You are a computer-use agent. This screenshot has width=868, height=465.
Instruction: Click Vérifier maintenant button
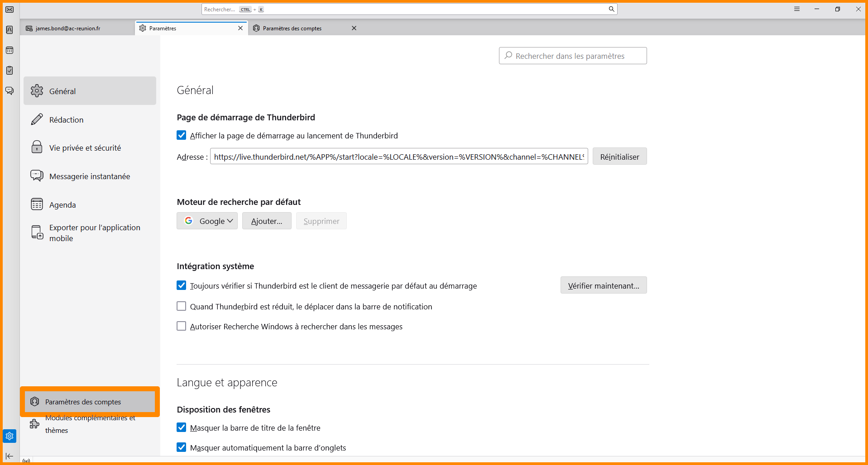[603, 285]
